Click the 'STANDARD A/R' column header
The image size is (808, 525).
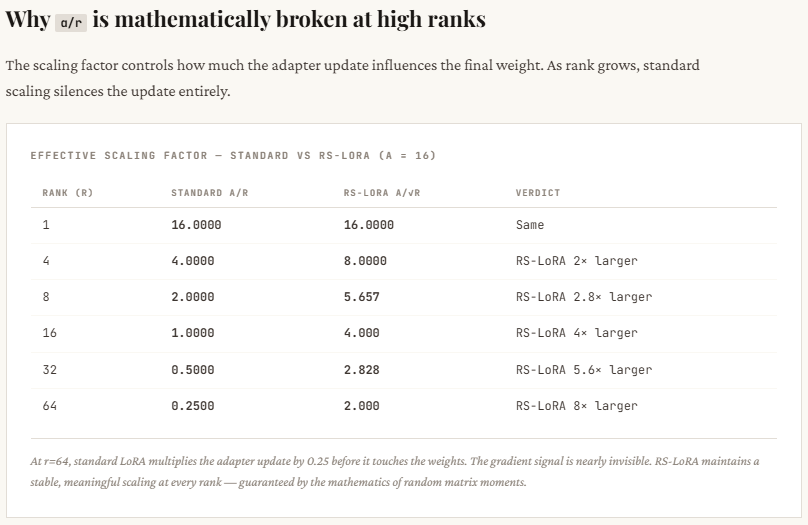210,192
